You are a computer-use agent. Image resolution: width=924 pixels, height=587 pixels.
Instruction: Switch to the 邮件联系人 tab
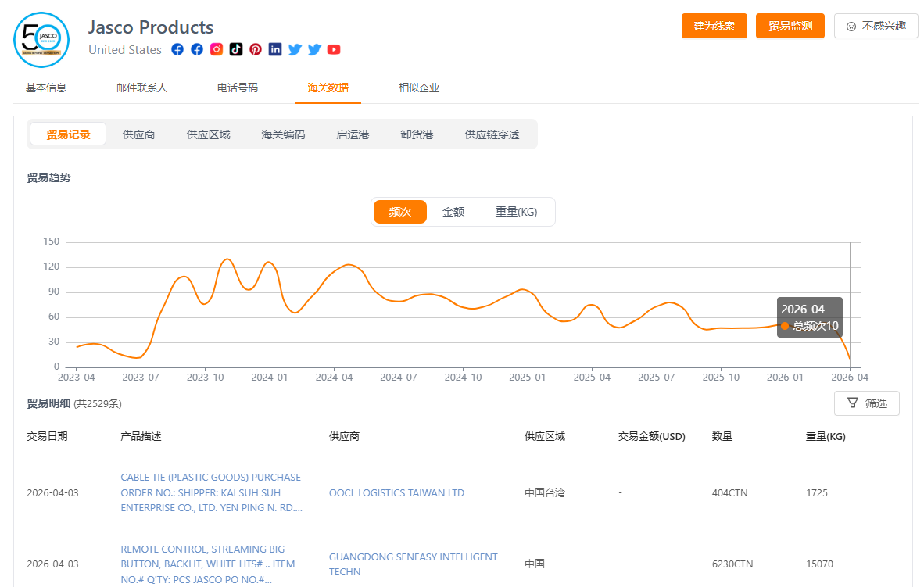click(x=142, y=88)
